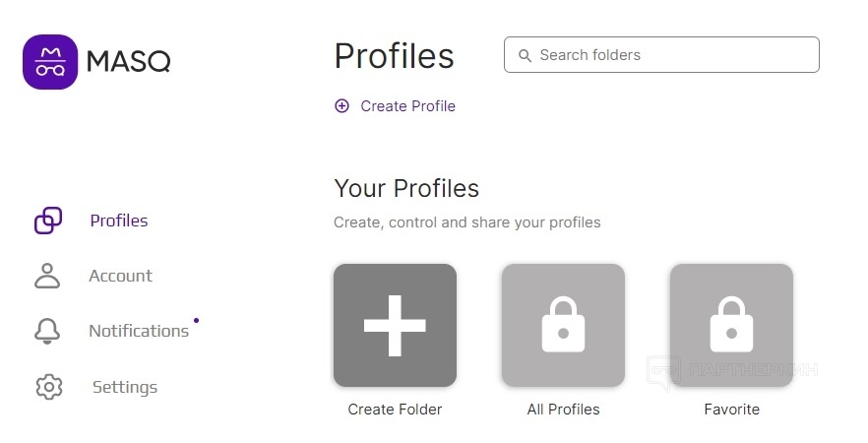This screenshot has width=868, height=443.
Task: Open Account in the sidebar
Action: (x=120, y=276)
